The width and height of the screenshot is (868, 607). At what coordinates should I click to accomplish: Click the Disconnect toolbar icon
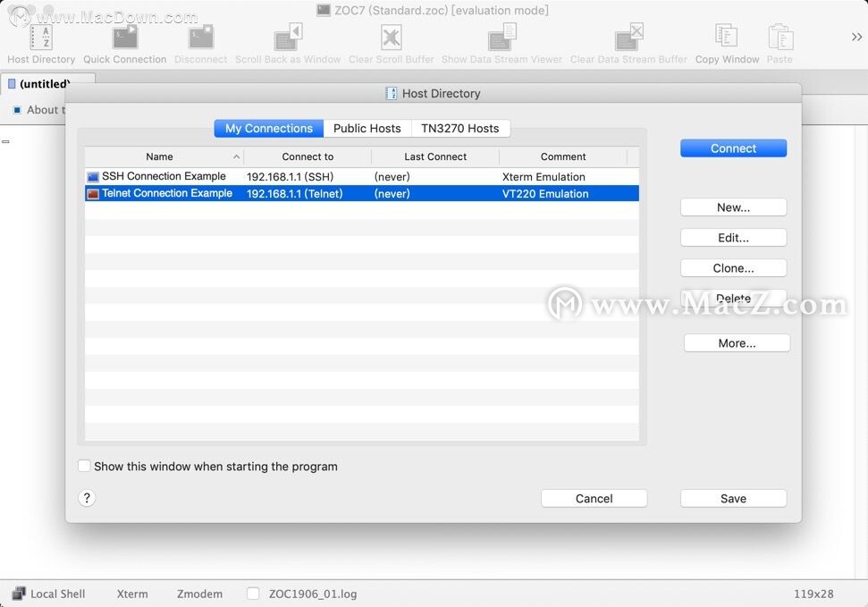click(x=201, y=38)
